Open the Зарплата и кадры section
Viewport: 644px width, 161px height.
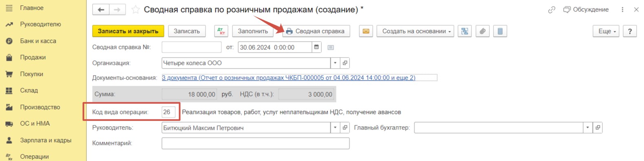click(46, 140)
